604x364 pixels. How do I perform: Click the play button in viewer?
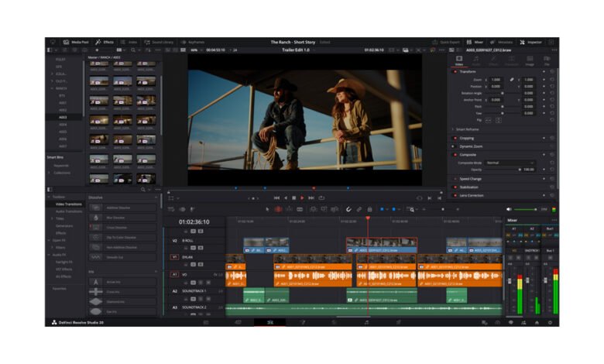(302, 197)
